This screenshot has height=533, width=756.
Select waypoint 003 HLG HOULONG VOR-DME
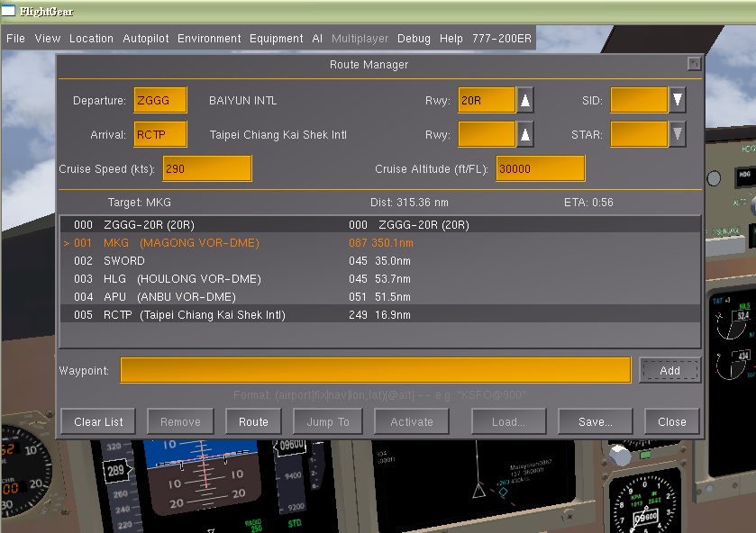coord(380,278)
